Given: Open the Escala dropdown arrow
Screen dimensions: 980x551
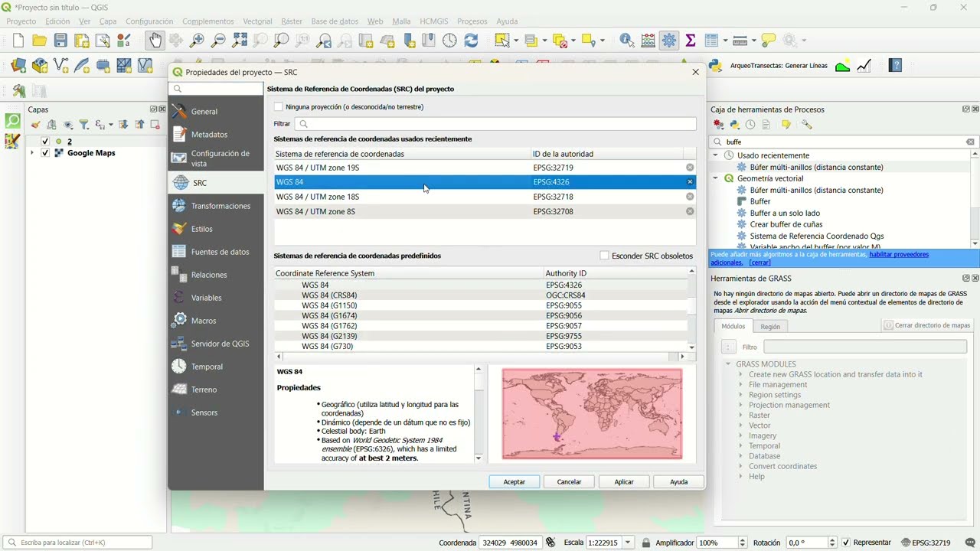Looking at the screenshot, I should (x=629, y=543).
